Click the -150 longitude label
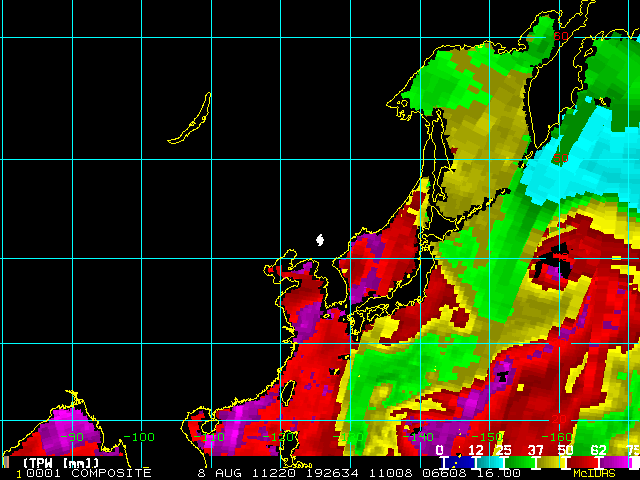 (487, 437)
